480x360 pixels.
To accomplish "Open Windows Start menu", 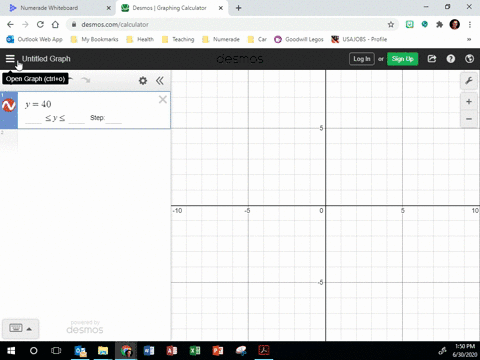I will 11,351.
